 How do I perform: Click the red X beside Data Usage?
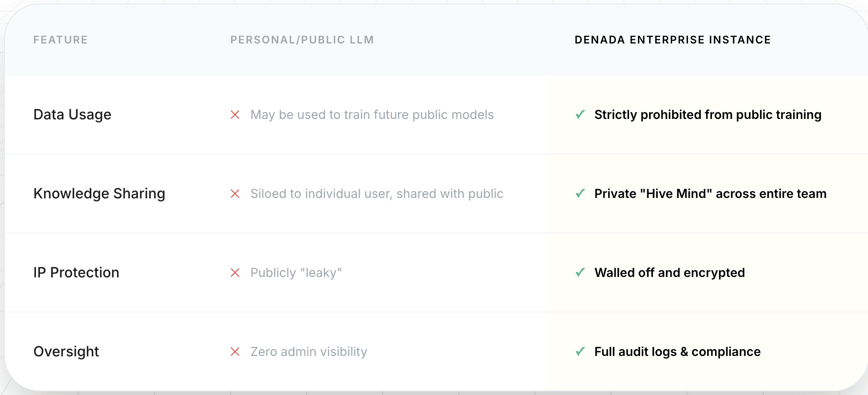(x=235, y=115)
